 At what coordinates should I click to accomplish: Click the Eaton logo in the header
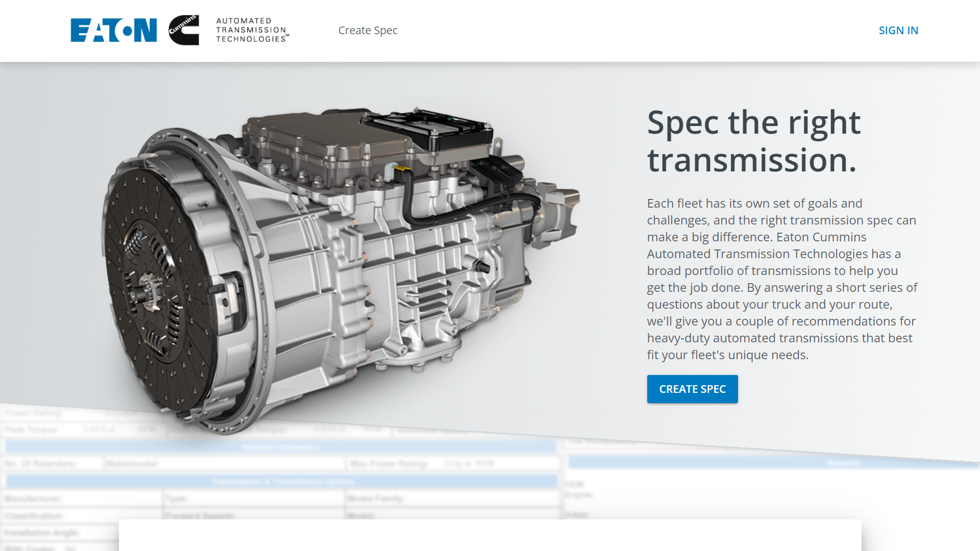(x=113, y=31)
